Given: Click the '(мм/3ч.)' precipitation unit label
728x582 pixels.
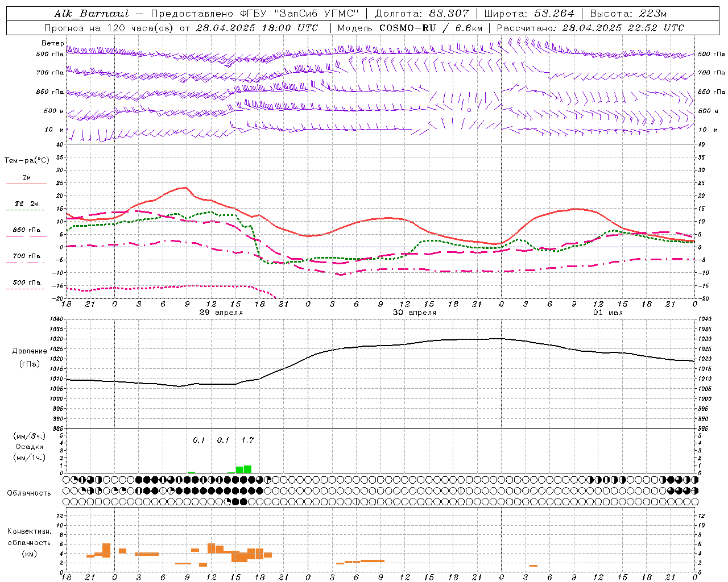Looking at the screenshot, I should (x=30, y=436).
